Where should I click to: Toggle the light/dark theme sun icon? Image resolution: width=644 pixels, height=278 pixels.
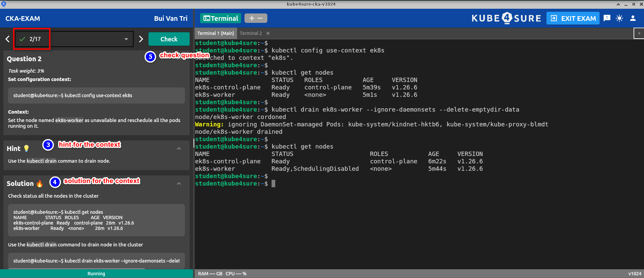(x=619, y=18)
